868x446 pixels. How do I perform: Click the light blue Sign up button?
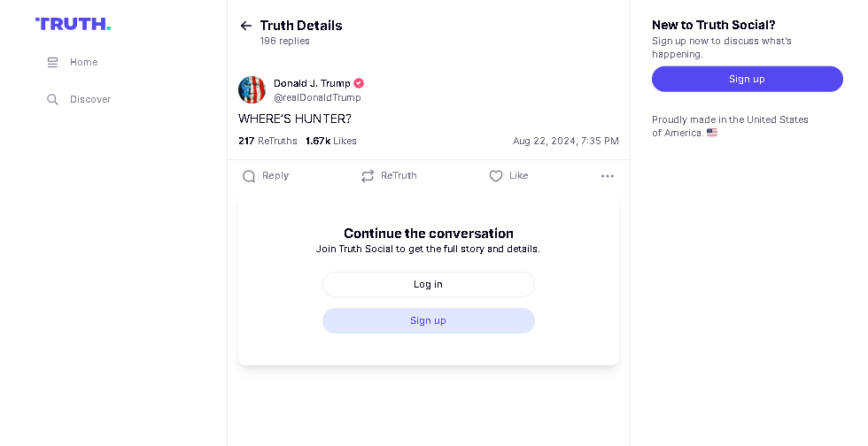pos(429,321)
